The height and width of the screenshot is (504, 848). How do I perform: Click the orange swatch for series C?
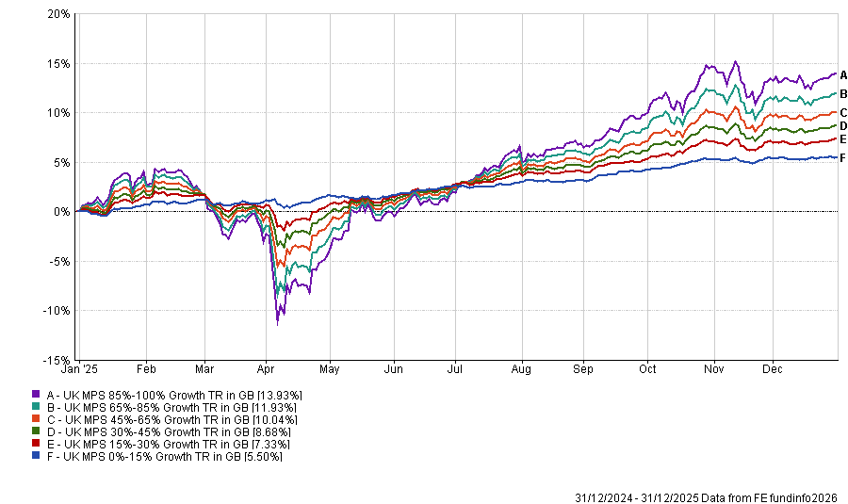point(36,419)
